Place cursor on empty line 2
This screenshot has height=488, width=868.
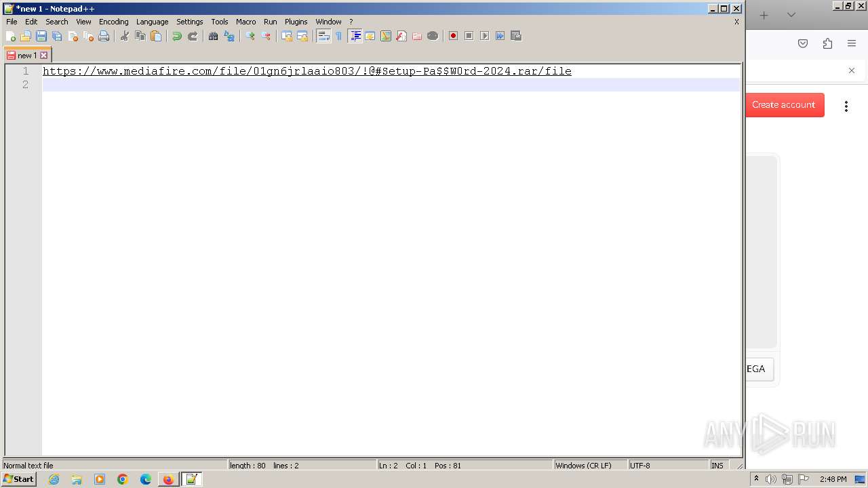click(x=391, y=85)
